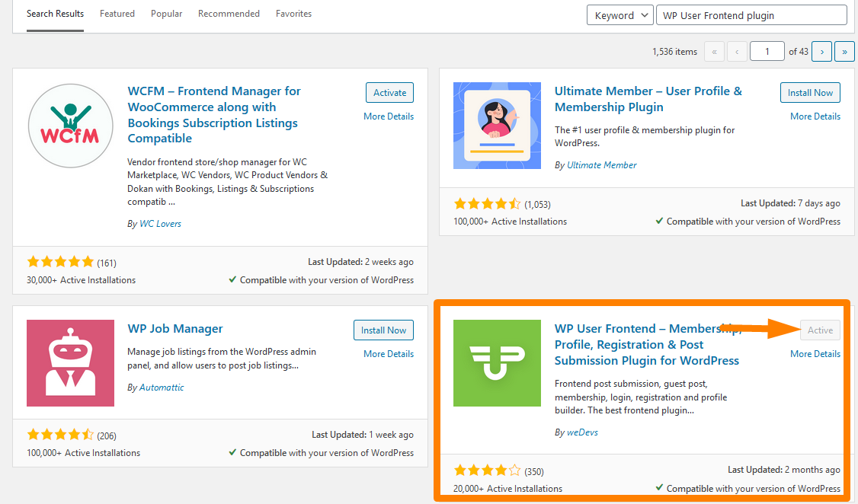The height and width of the screenshot is (504, 858).
Task: Click 'Last Updated: 2 weeks ago' text
Action: click(360, 262)
